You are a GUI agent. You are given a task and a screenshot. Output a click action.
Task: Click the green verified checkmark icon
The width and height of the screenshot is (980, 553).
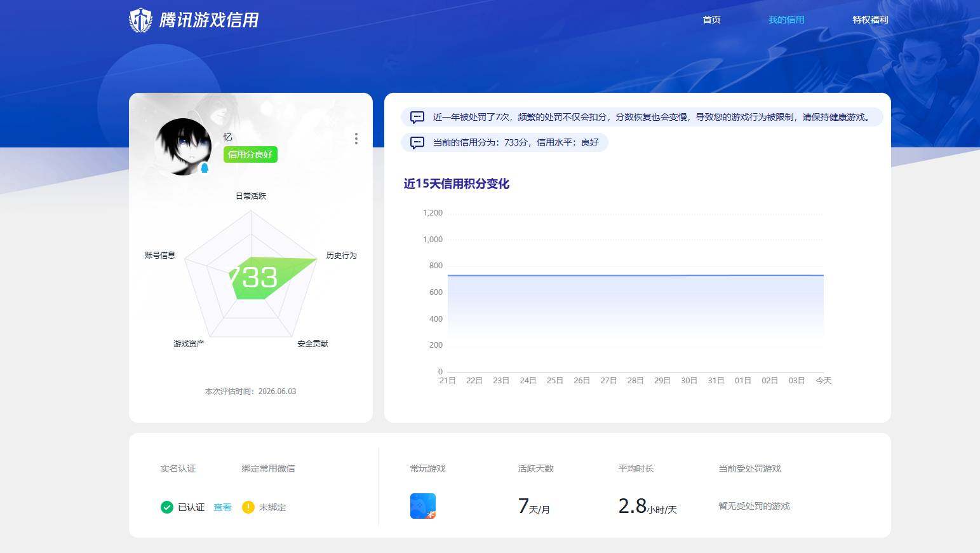tap(167, 507)
